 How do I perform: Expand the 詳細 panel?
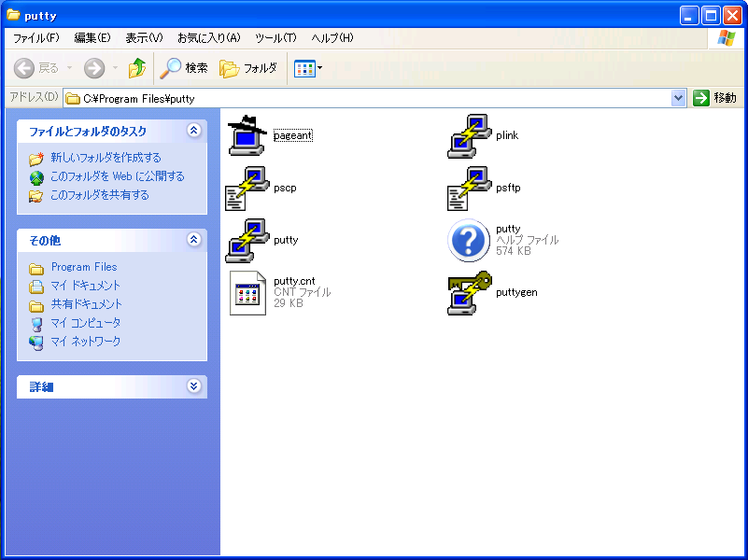pyautogui.click(x=193, y=385)
